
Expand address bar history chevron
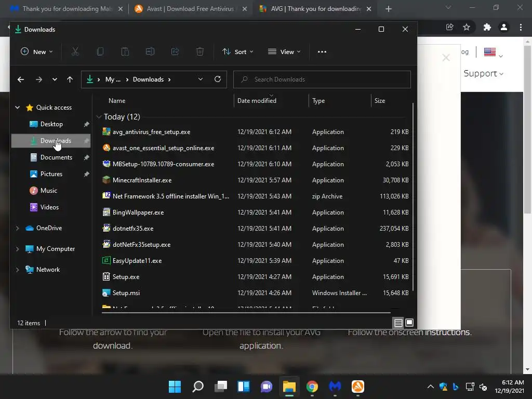201,79
